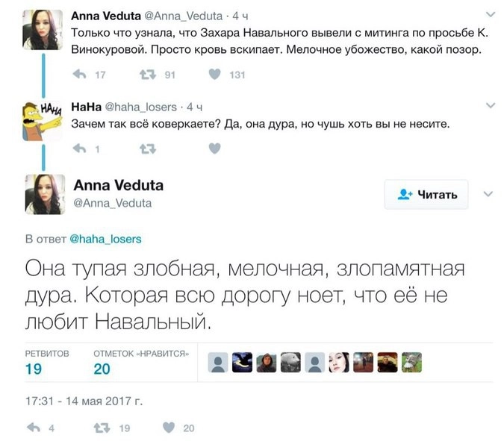Open options chevron on HaHa tweet

(x=491, y=105)
